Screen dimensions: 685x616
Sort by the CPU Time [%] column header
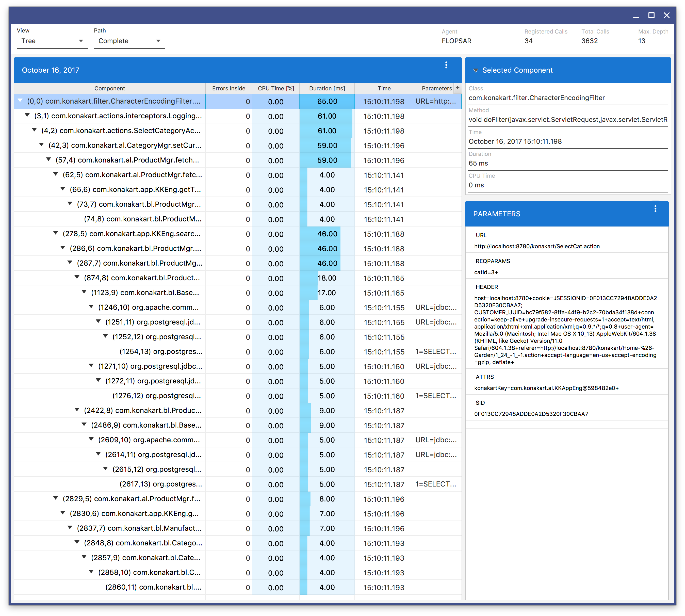point(276,88)
